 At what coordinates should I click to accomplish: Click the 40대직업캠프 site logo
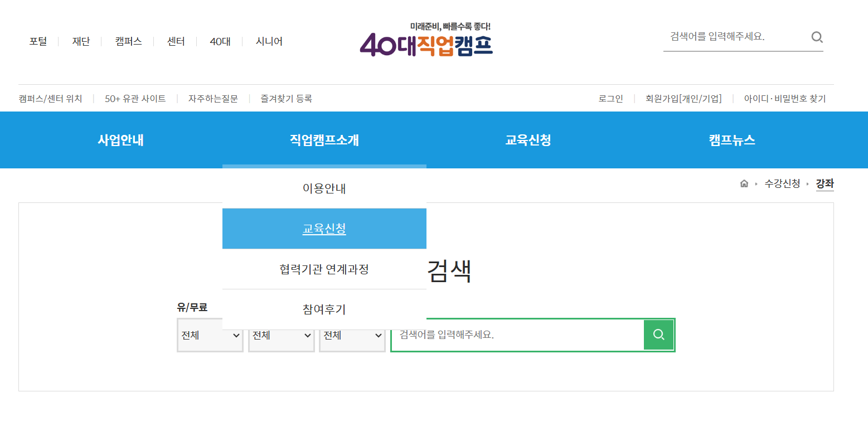426,40
